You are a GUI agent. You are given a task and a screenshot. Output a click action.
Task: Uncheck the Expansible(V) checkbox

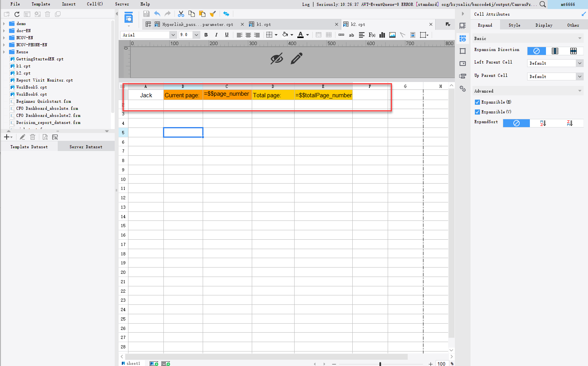pyautogui.click(x=477, y=112)
